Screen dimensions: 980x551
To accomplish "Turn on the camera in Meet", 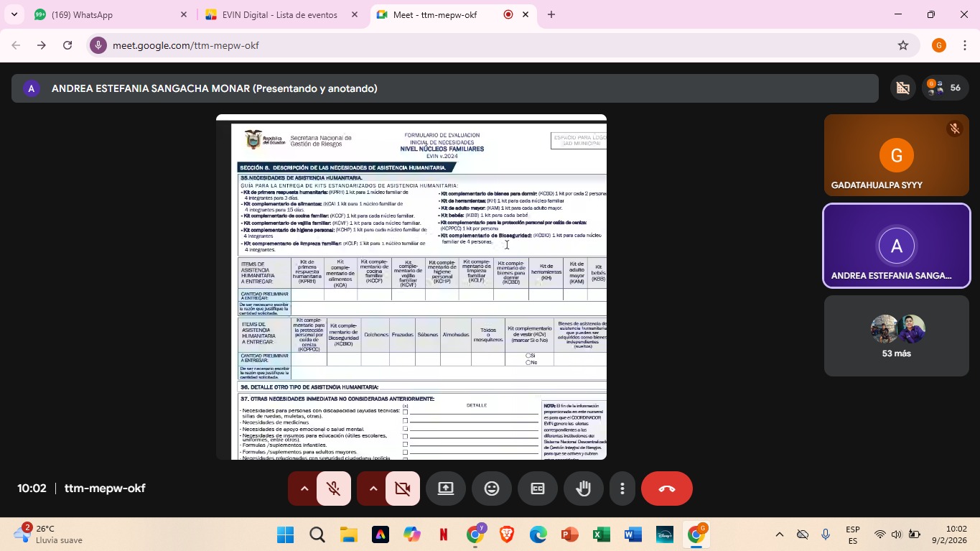I will [x=403, y=489].
